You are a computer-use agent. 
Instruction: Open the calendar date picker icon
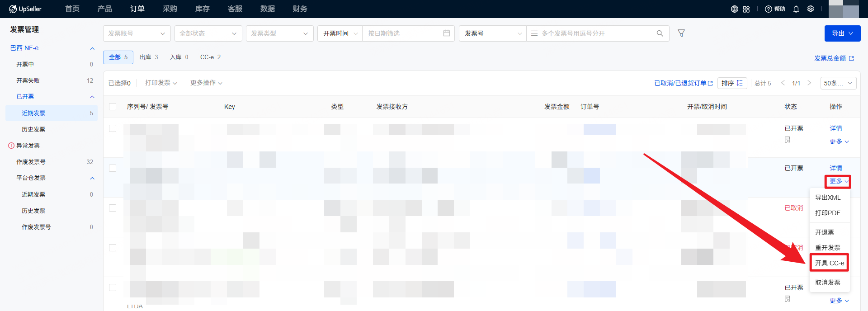coord(446,33)
